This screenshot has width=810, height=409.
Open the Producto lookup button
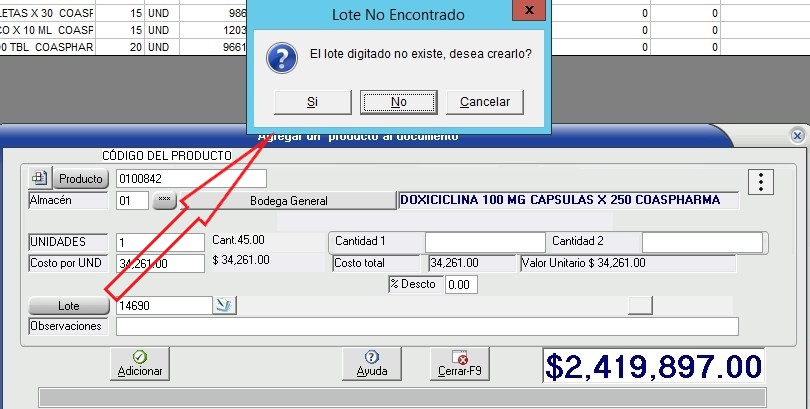[81, 179]
